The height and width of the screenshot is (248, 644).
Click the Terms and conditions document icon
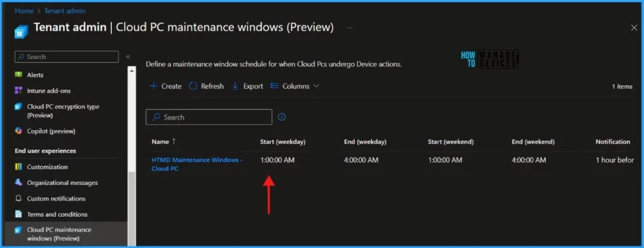(18, 214)
